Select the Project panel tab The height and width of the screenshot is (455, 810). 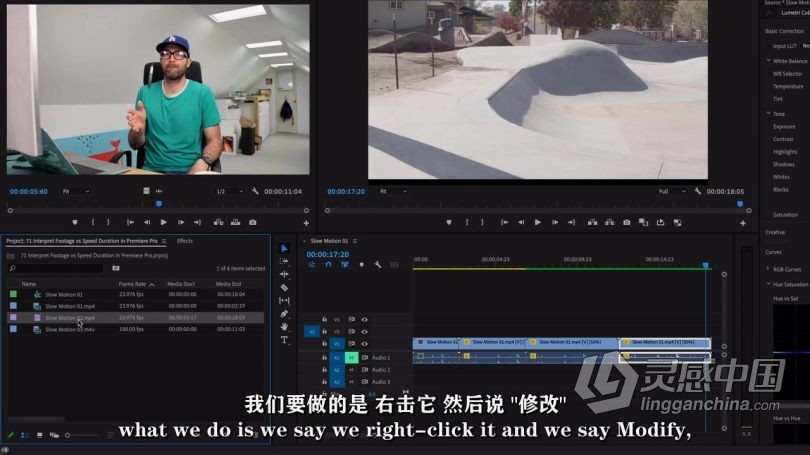pyautogui.click(x=82, y=241)
